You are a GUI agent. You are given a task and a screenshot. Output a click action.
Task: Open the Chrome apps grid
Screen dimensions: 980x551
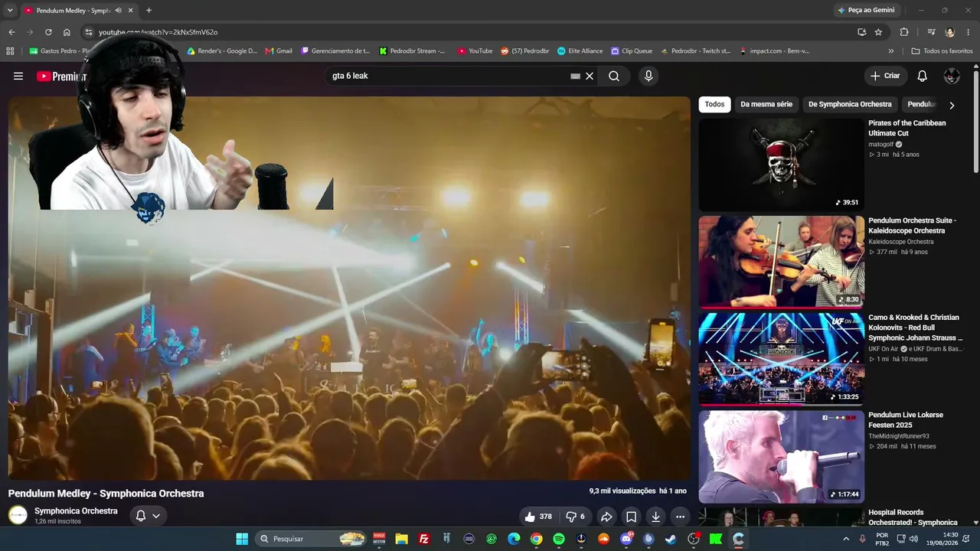(x=10, y=51)
